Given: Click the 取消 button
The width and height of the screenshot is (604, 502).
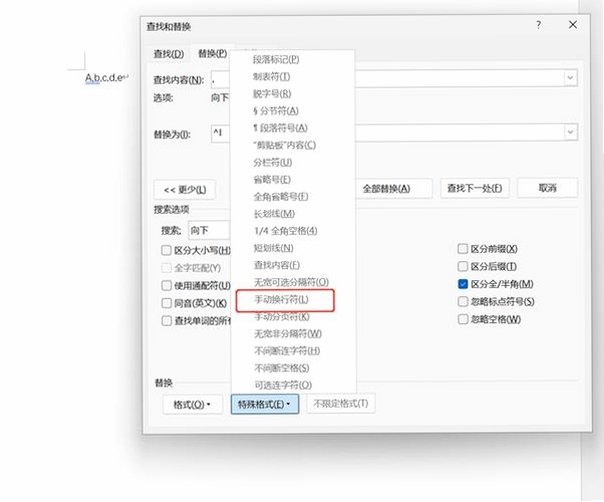Looking at the screenshot, I should tap(547, 188).
